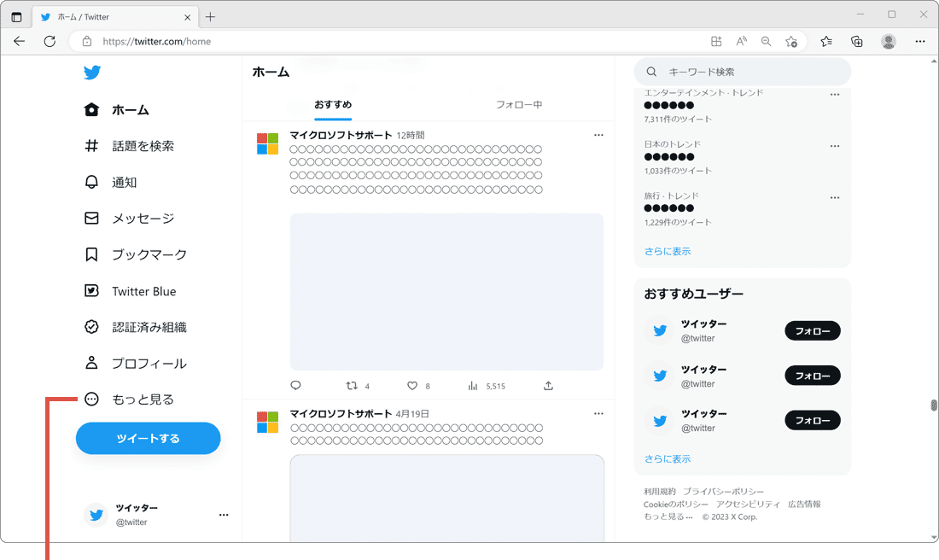Open 通知 (notifications) from the sidebar
This screenshot has width=939, height=560.
124,182
